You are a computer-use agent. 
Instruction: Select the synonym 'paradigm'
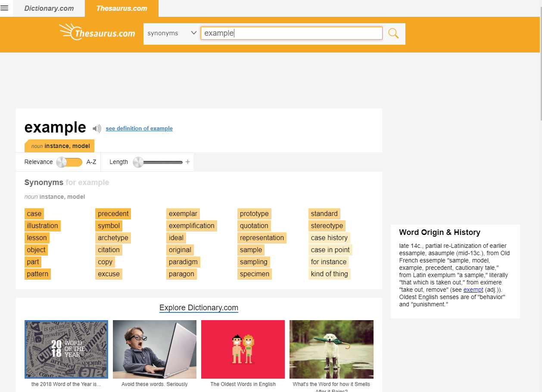click(x=183, y=262)
